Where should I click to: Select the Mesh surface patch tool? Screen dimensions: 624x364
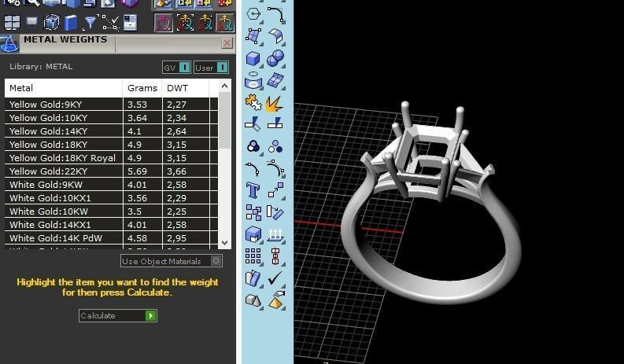(x=275, y=81)
